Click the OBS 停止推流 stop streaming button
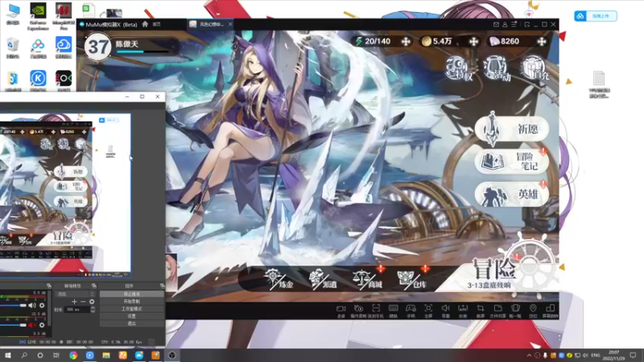This screenshot has width=644, height=362. (x=131, y=294)
